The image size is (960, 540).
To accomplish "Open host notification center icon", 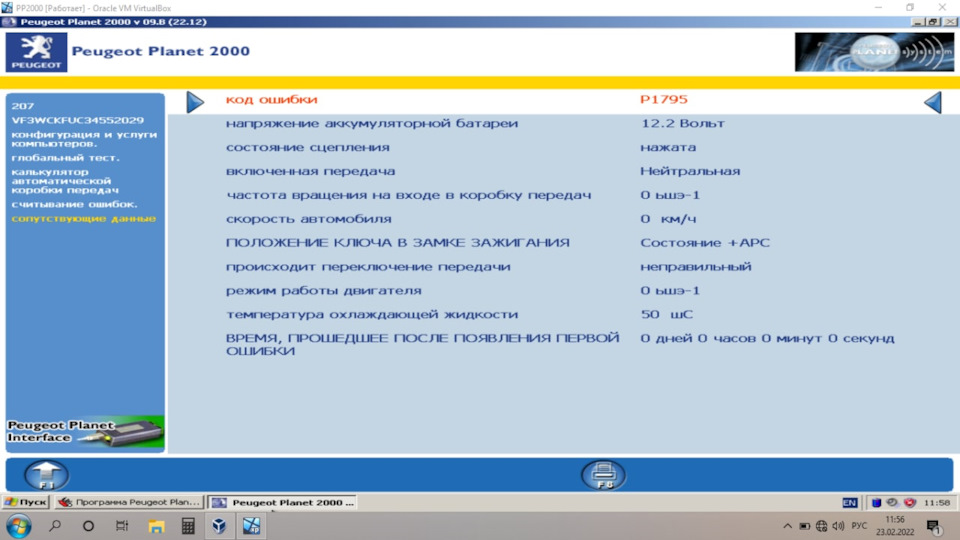I will pyautogui.click(x=934, y=527).
